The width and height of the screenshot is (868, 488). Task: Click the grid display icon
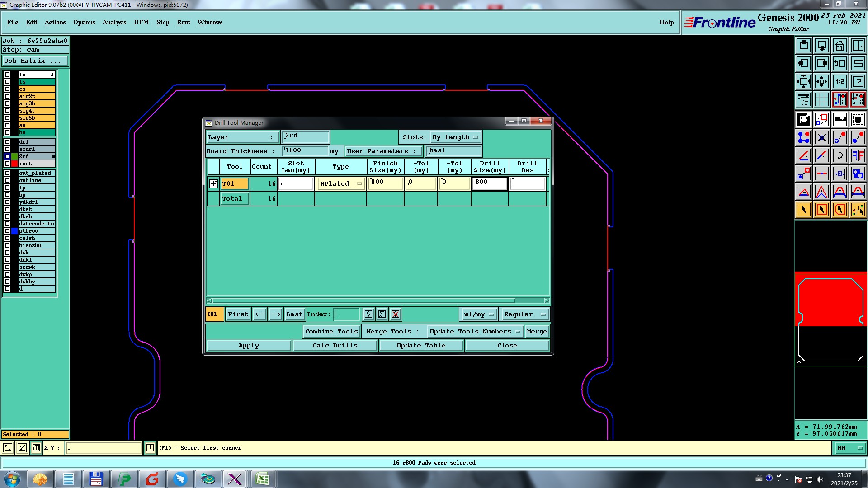click(821, 99)
